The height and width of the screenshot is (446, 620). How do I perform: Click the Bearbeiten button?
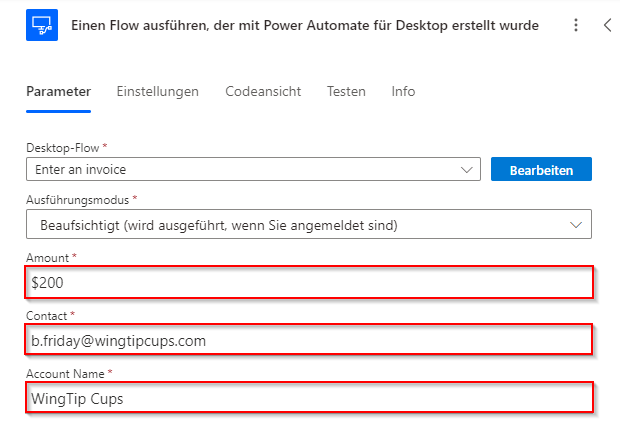tap(541, 169)
